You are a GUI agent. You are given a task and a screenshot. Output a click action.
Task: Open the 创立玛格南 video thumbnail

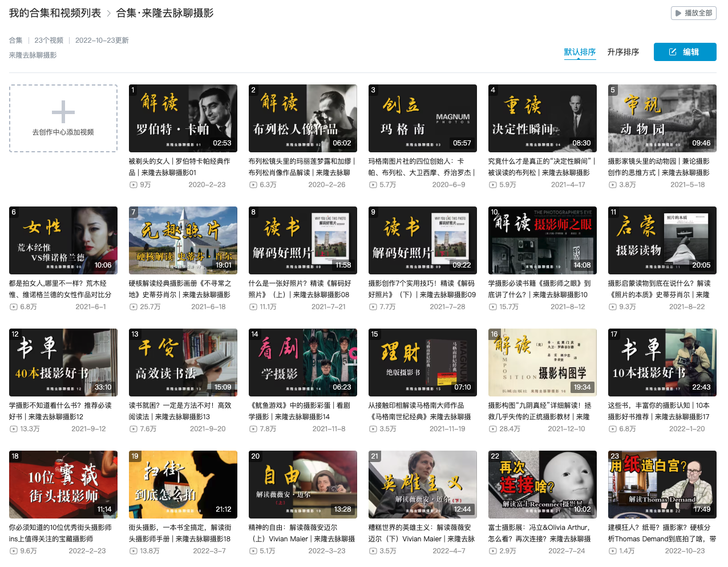click(x=423, y=118)
